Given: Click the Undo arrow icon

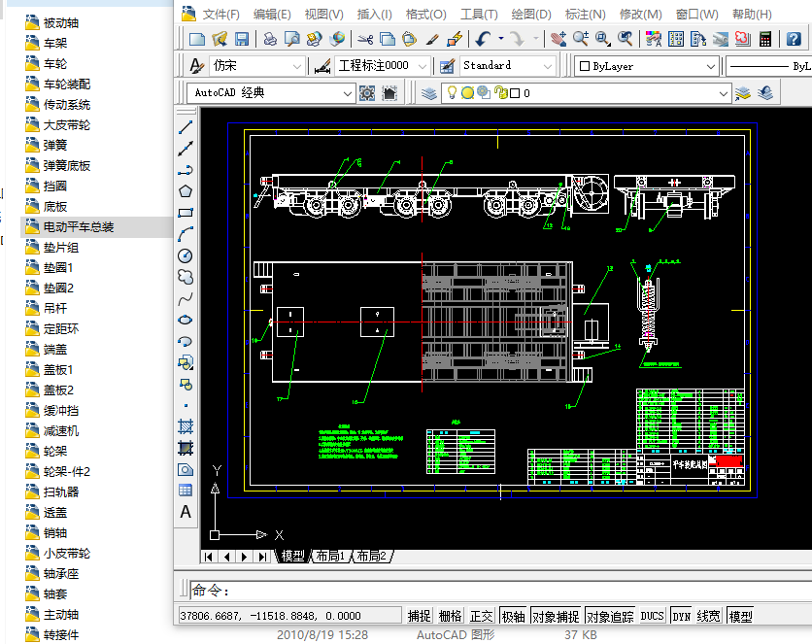Looking at the screenshot, I should coord(483,39).
